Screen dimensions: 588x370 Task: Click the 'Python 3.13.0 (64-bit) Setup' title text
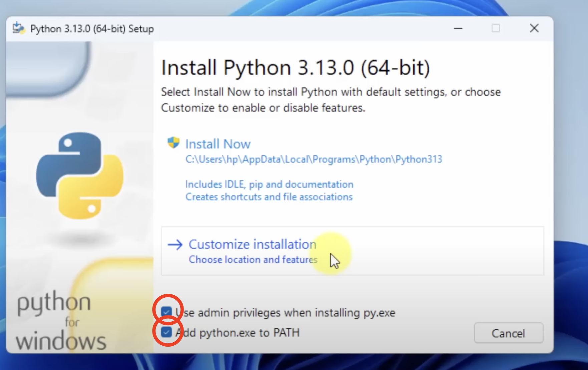point(92,29)
